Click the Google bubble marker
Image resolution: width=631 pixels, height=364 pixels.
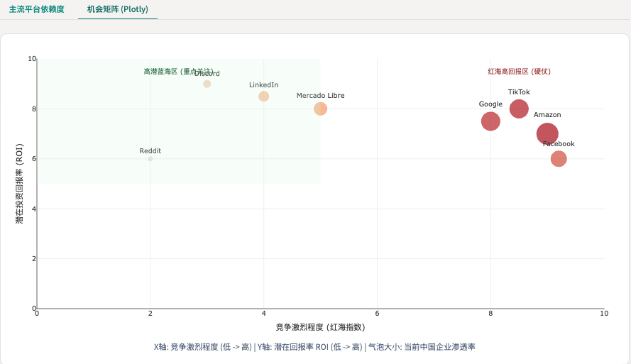coord(490,121)
